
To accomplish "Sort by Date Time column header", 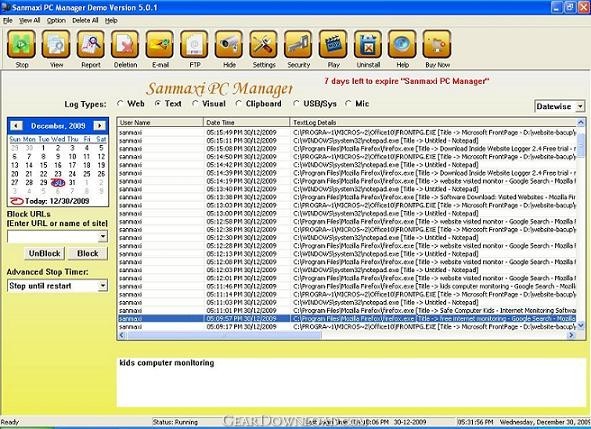I will click(247, 123).
